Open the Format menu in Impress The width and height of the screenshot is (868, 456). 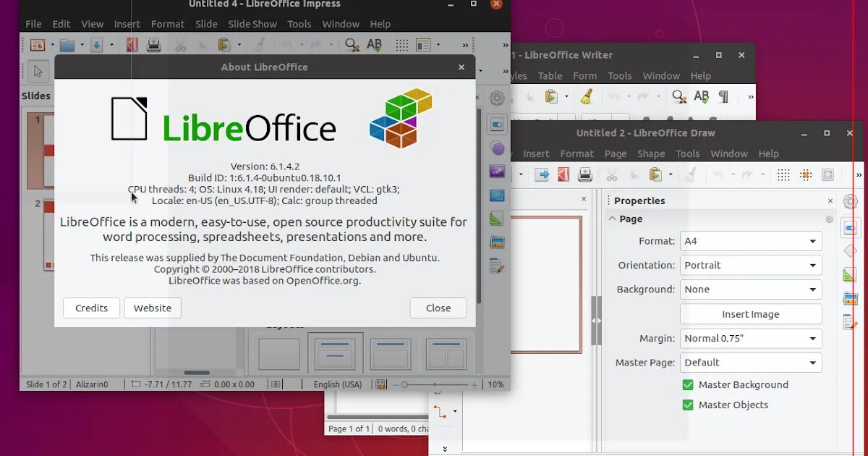[x=168, y=24]
